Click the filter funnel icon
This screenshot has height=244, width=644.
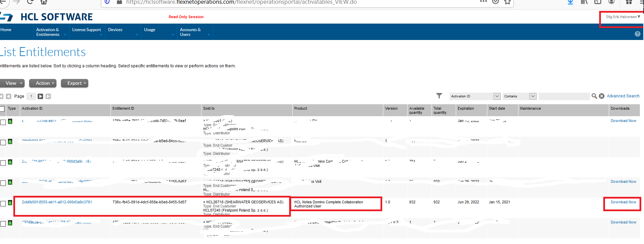click(439, 96)
